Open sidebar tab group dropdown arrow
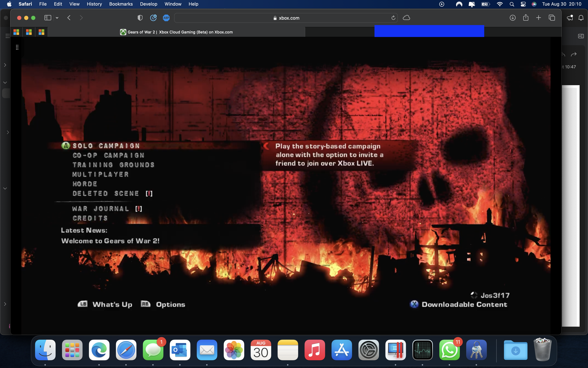The height and width of the screenshot is (368, 588). coord(57,18)
